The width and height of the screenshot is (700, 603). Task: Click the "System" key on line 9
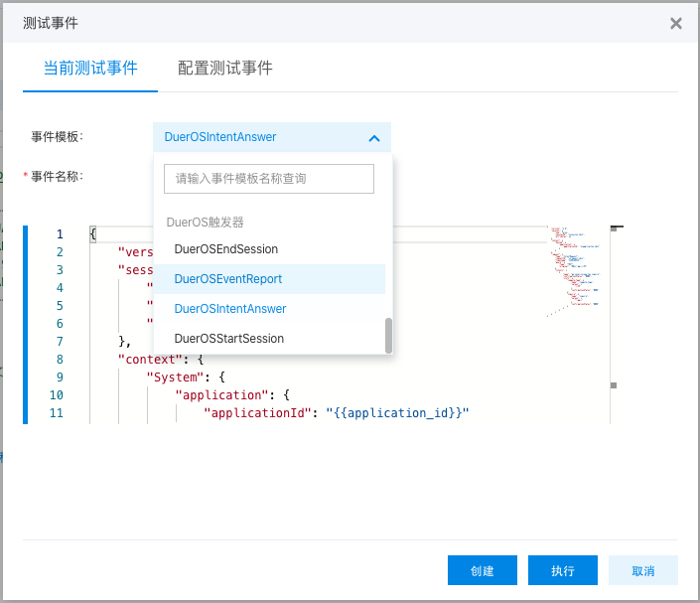pyautogui.click(x=176, y=377)
